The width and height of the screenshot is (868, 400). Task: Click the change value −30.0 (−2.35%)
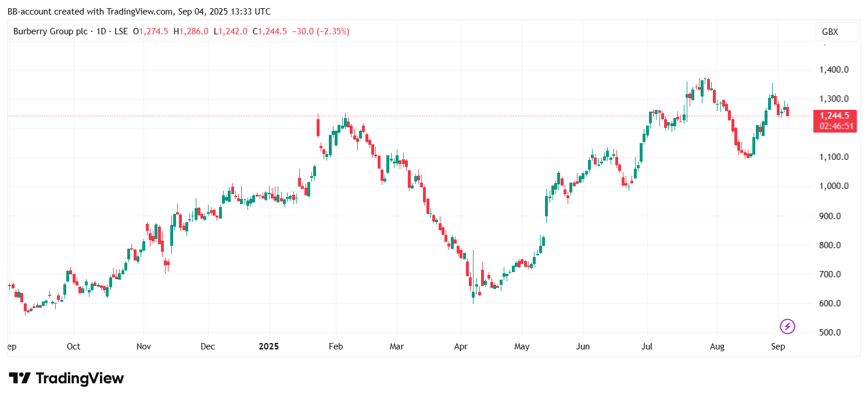(321, 31)
